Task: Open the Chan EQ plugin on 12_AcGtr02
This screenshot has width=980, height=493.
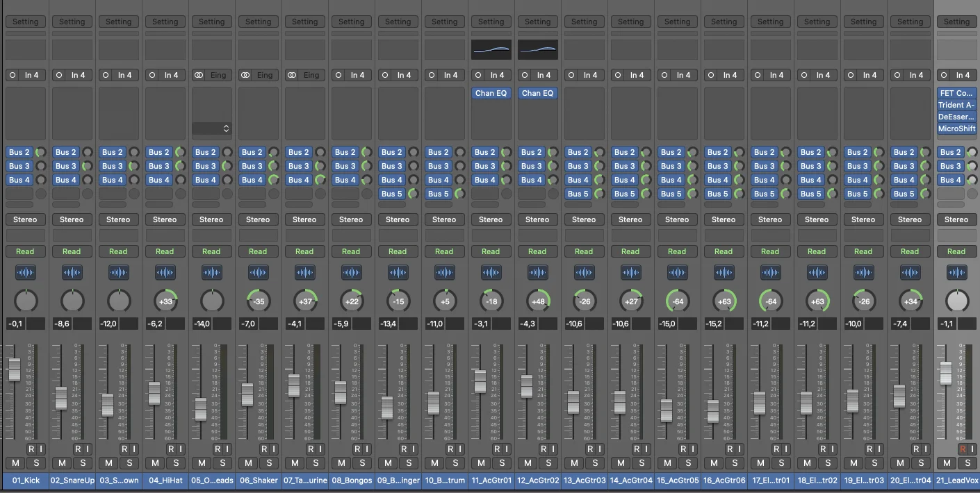Action: pos(537,93)
